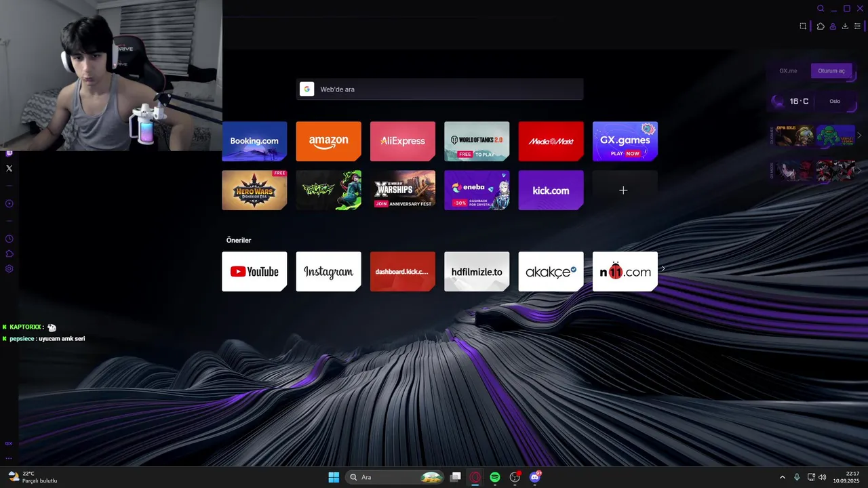Open the profile account icon in toolbar
The image size is (868, 488).
click(833, 26)
